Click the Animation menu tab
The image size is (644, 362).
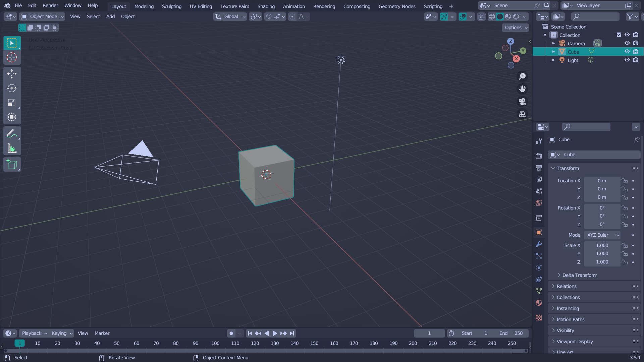294,6
